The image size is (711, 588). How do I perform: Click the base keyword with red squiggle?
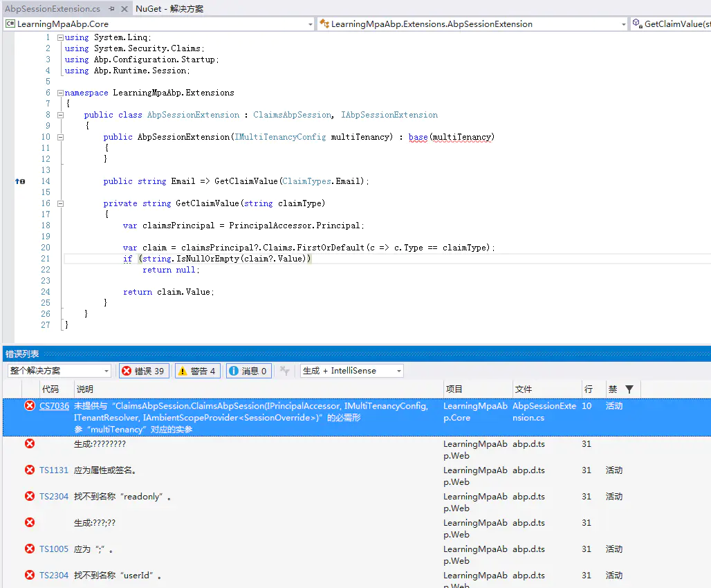point(418,137)
